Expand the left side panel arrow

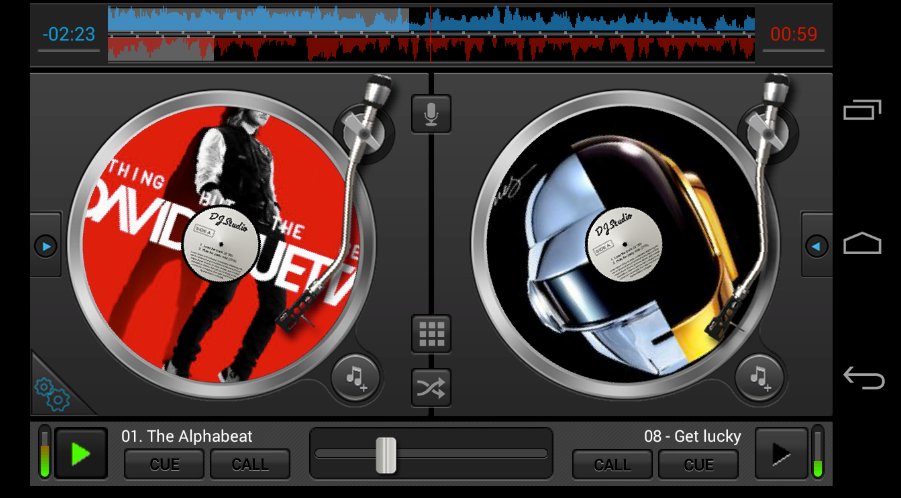tap(46, 246)
